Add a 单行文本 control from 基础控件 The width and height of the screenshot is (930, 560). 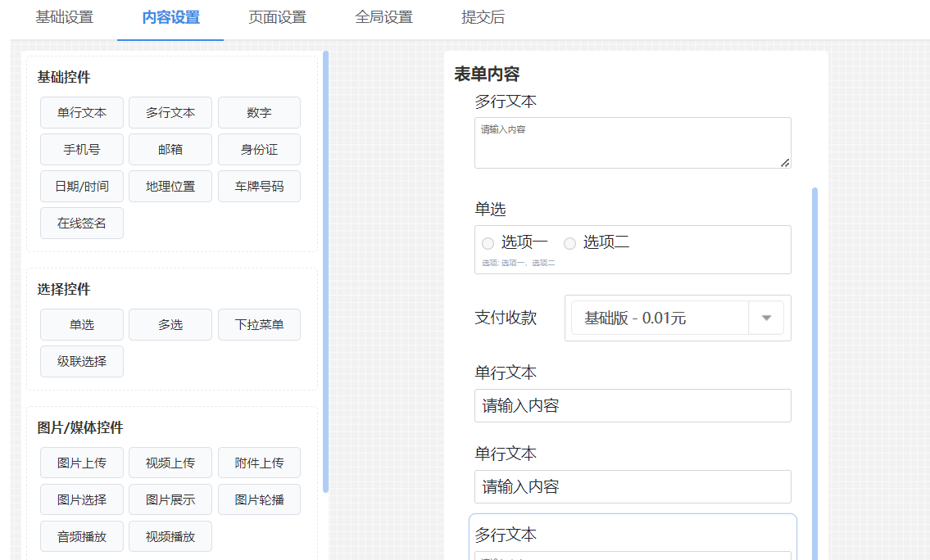click(81, 112)
